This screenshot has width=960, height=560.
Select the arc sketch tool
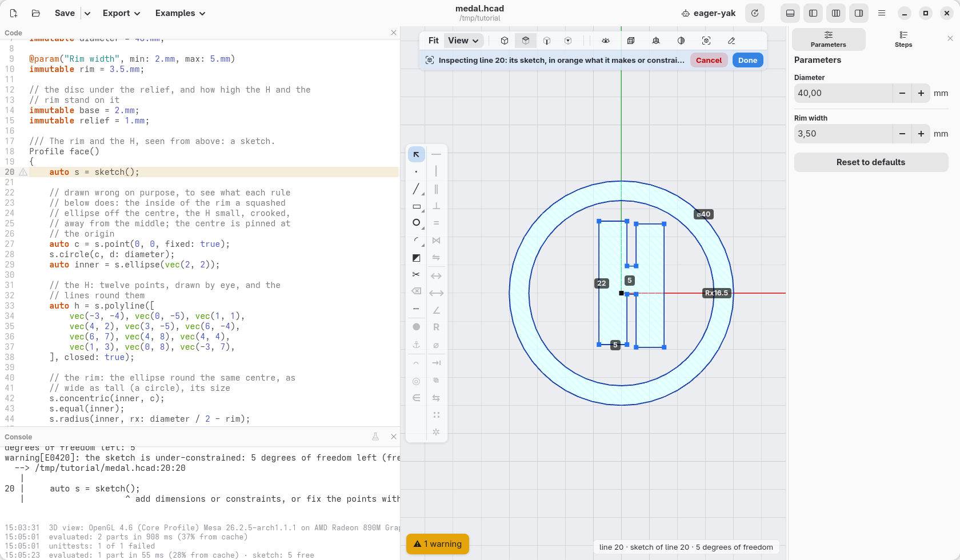(416, 241)
